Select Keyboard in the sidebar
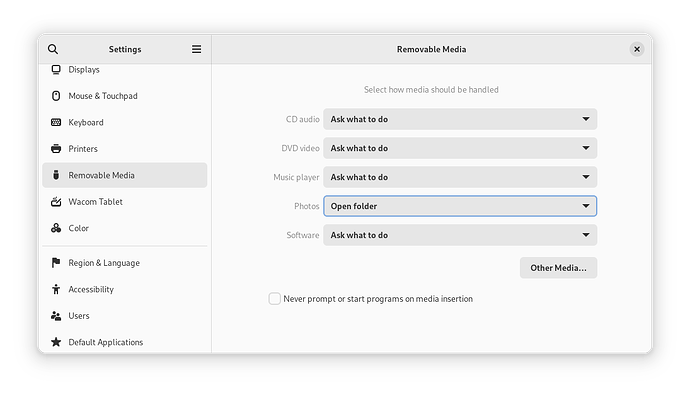The width and height of the screenshot is (690, 395). tap(125, 122)
